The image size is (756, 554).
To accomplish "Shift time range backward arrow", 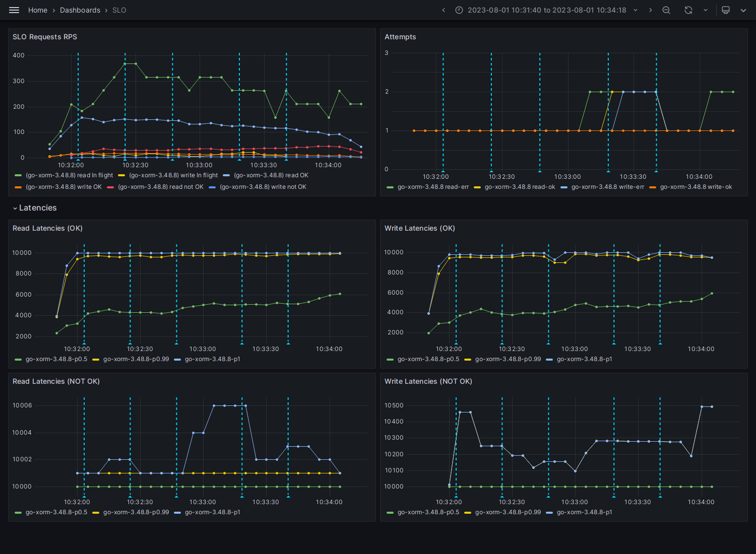I will pyautogui.click(x=444, y=10).
